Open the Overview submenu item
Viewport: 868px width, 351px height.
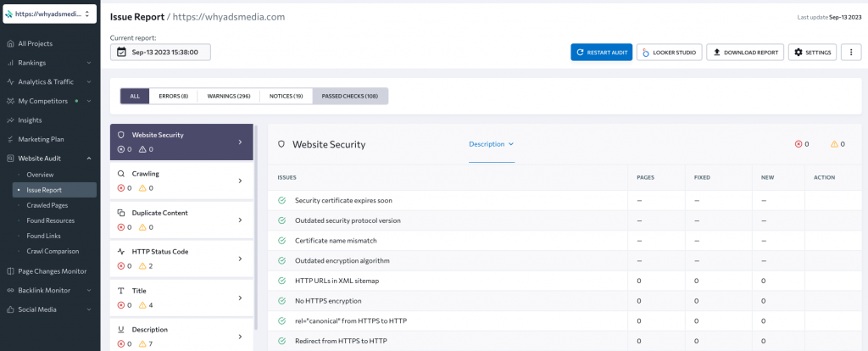tap(40, 175)
